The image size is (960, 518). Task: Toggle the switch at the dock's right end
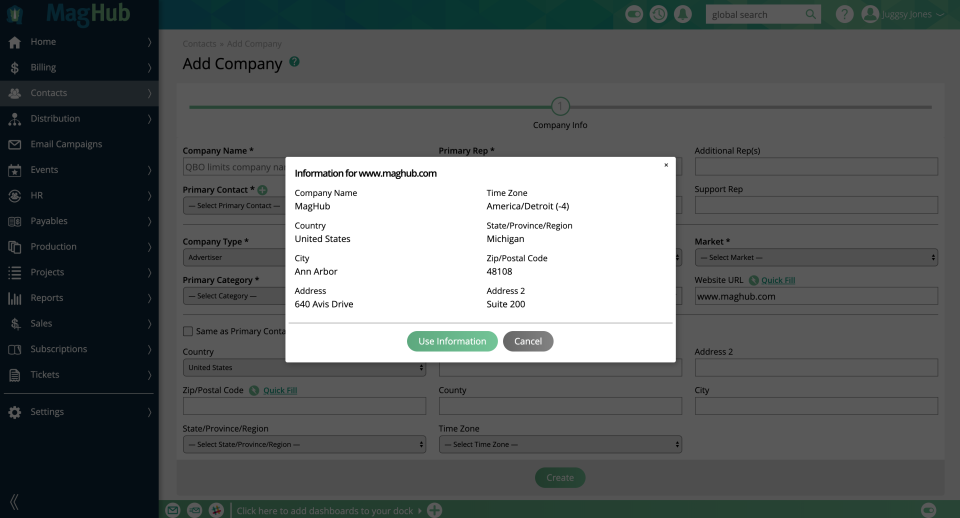coord(929,510)
